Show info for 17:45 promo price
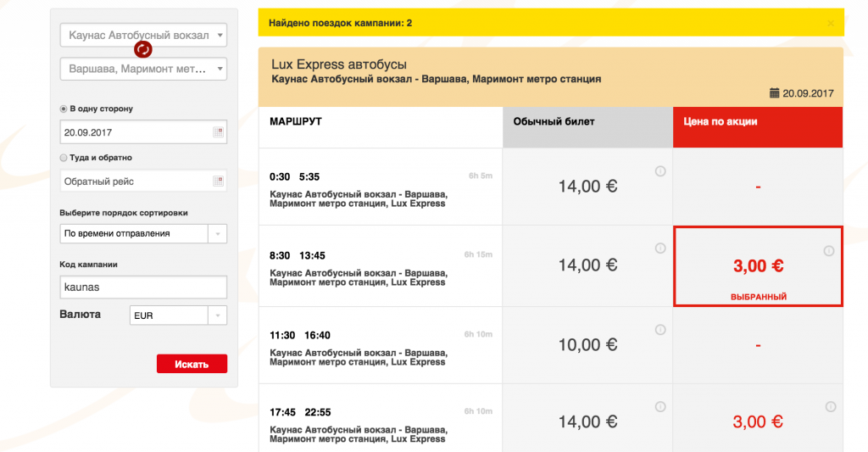 click(x=831, y=406)
